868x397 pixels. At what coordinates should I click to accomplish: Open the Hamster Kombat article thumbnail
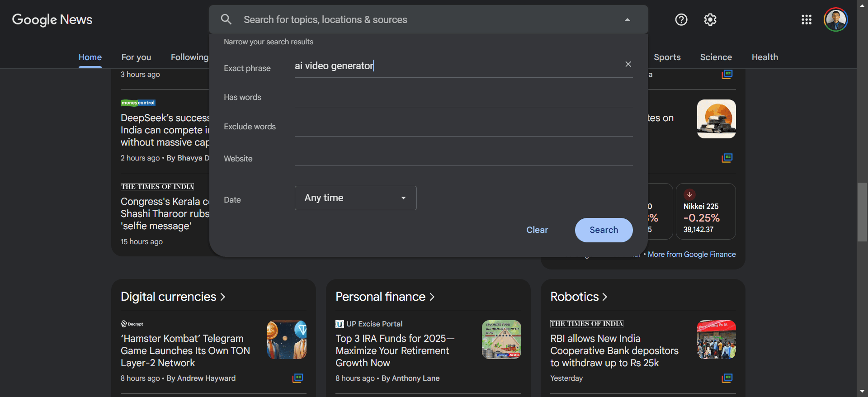(x=287, y=340)
